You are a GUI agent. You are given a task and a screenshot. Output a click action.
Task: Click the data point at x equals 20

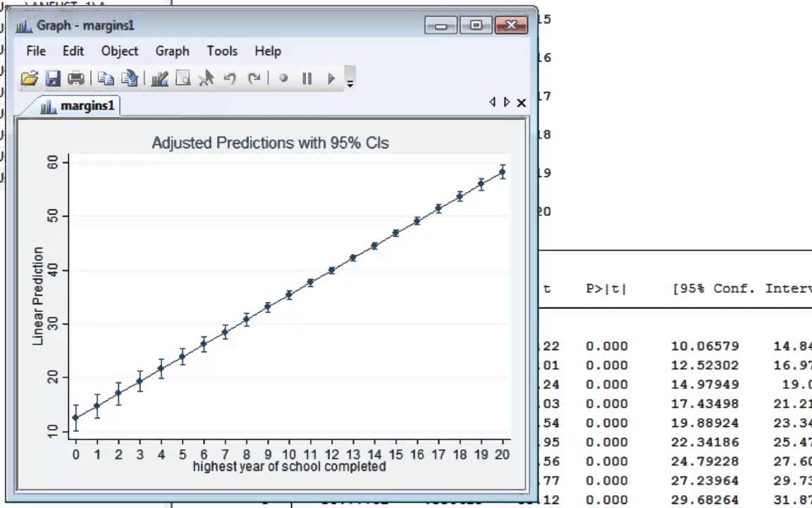[503, 172]
